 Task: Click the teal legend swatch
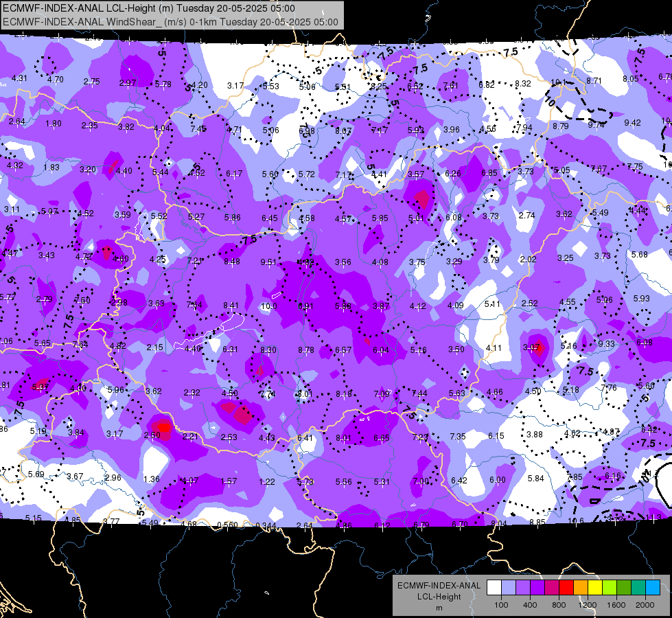click(x=638, y=588)
